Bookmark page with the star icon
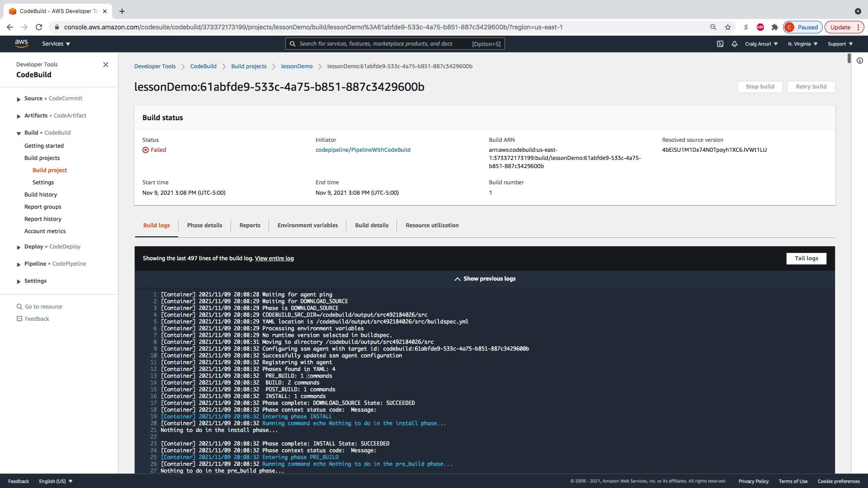The width and height of the screenshot is (868, 488). coord(728,27)
